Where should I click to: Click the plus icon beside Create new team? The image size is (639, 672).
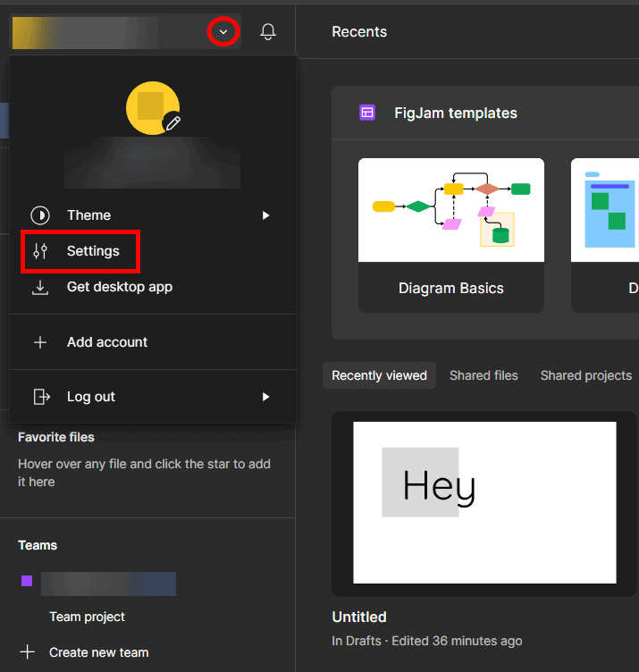click(x=28, y=652)
